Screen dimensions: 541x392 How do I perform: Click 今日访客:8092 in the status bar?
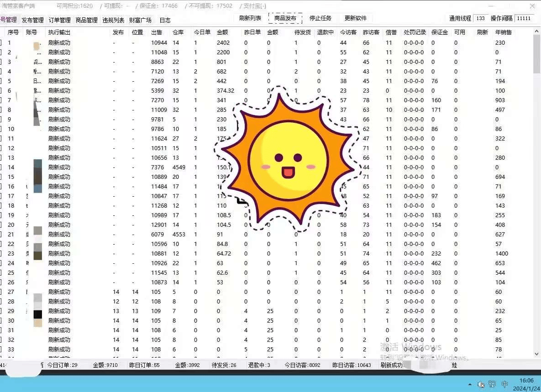303,365
